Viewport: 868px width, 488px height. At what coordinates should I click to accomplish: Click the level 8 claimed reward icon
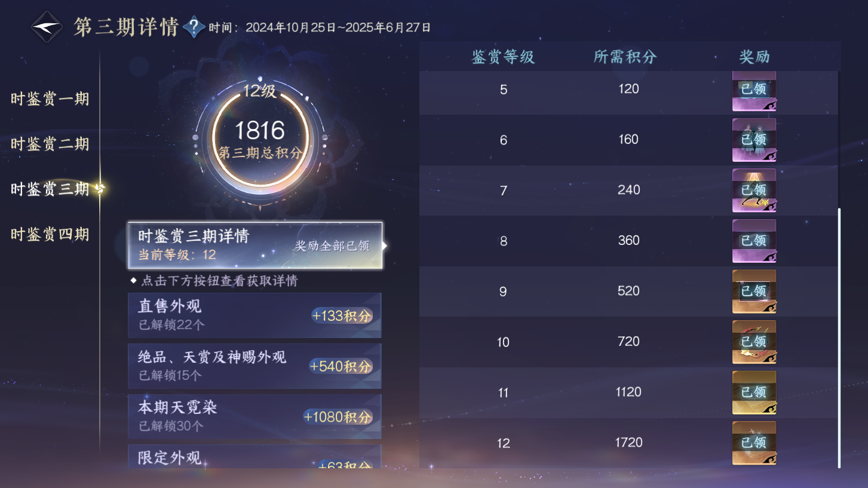click(754, 240)
